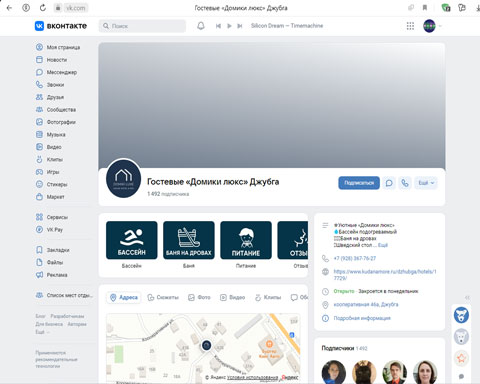Open Фотографии sidebar icon
This screenshot has width=480, height=384.
pos(39,122)
